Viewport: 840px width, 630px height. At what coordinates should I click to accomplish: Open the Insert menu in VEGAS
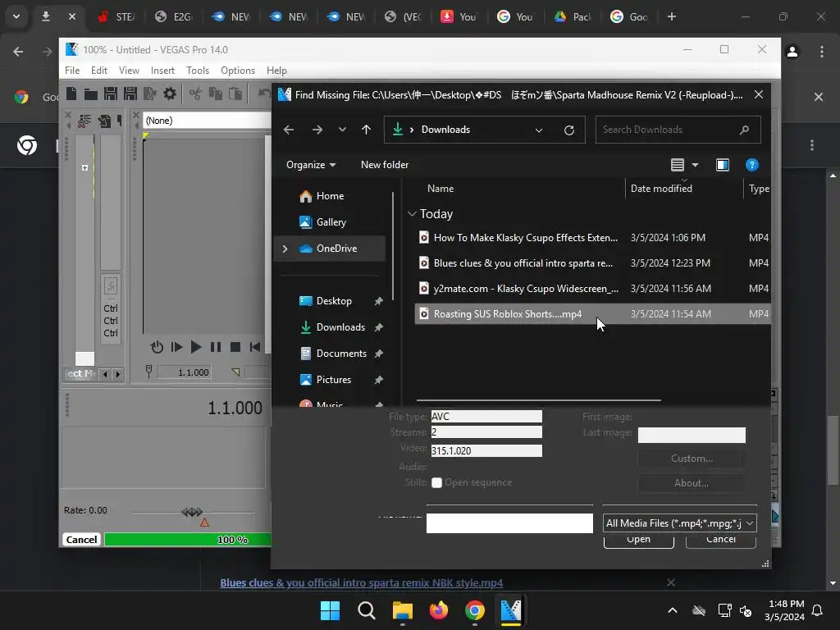click(162, 71)
